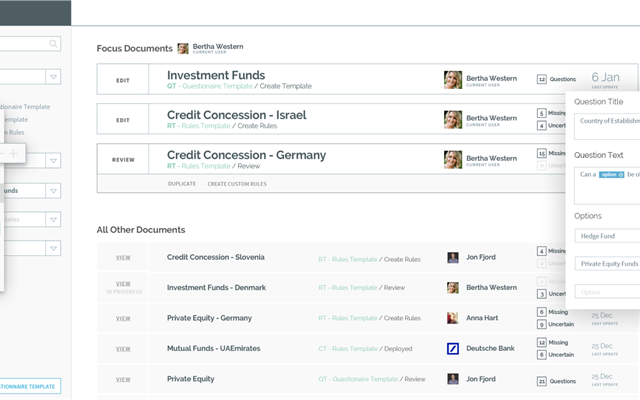
Task: Click the Mutual Funds - UAEmirates document name
Action: [x=213, y=349]
